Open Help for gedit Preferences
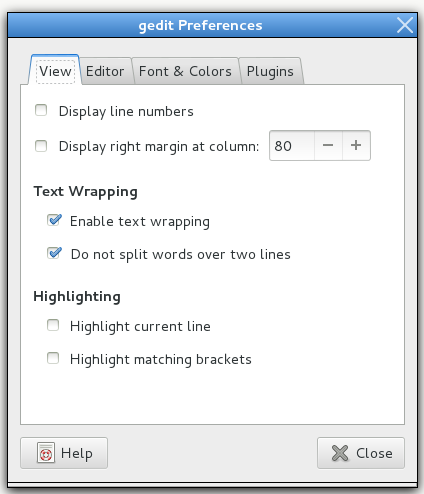 [x=64, y=453]
